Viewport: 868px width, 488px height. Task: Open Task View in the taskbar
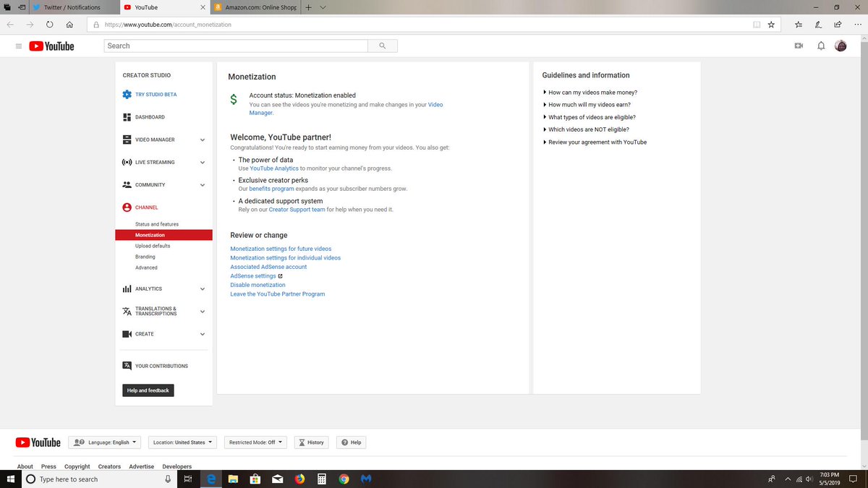click(187, 479)
